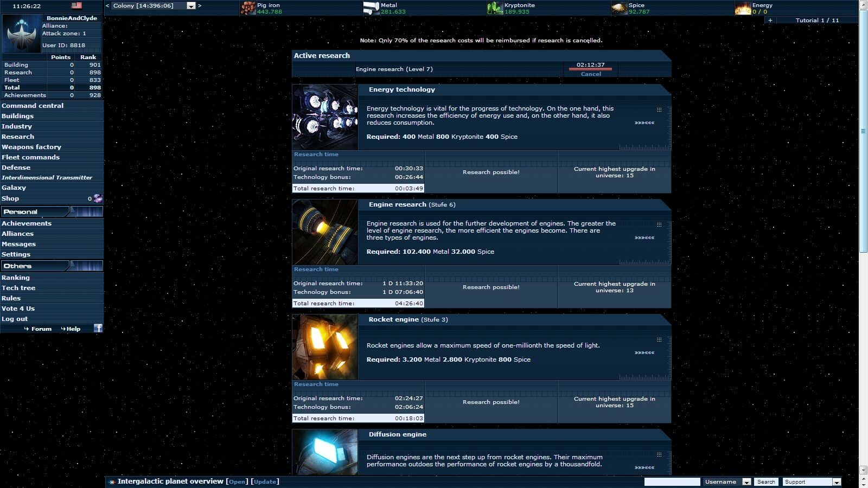Viewport: 868px width, 488px height.
Task: Click the Energy resource icon
Action: 744,9
